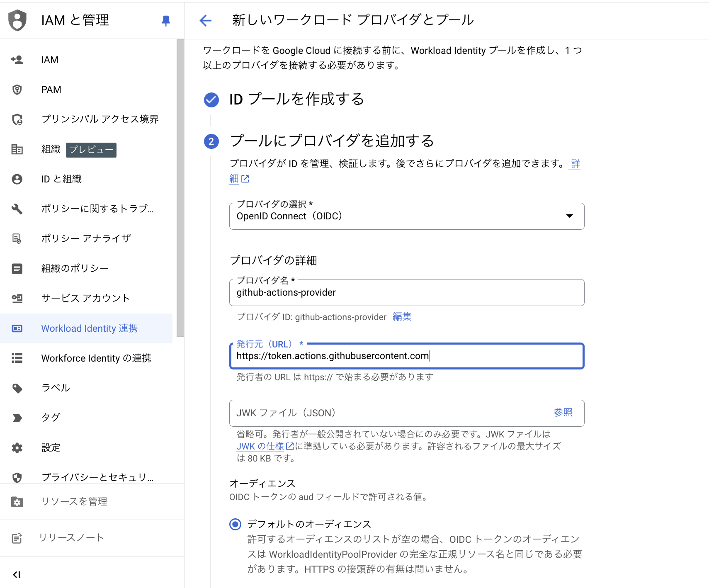
Task: Click the completed step checkmark icon
Action: 211,100
